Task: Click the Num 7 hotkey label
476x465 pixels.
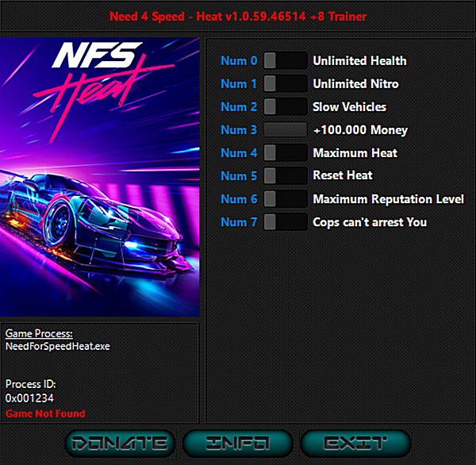Action: click(x=239, y=221)
